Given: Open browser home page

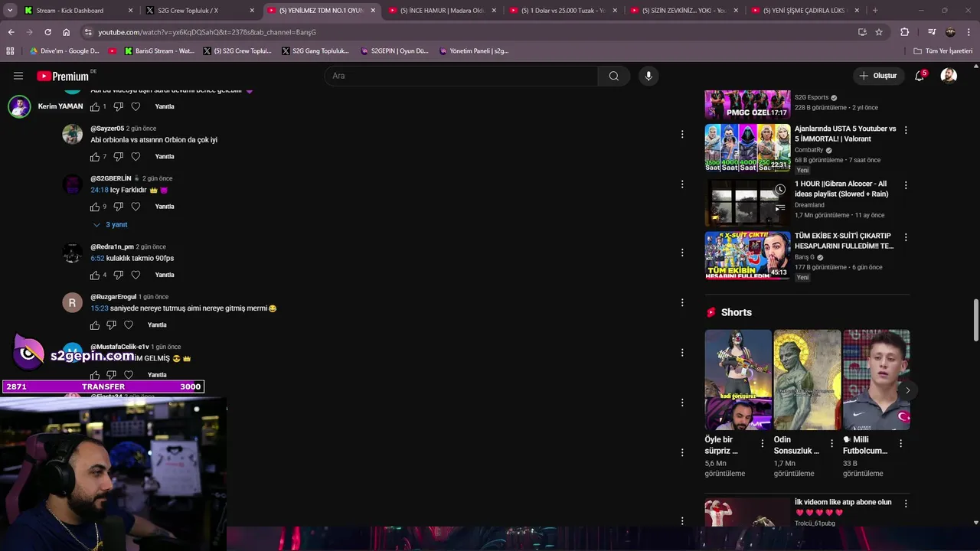Looking at the screenshot, I should click(67, 32).
